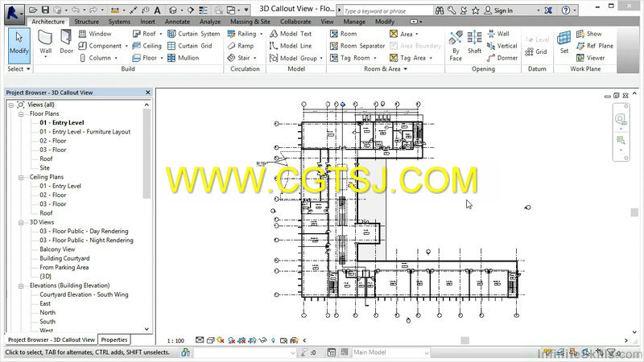Open the Structure ribbon tab
Screen dimensions: 644x362
point(86,22)
